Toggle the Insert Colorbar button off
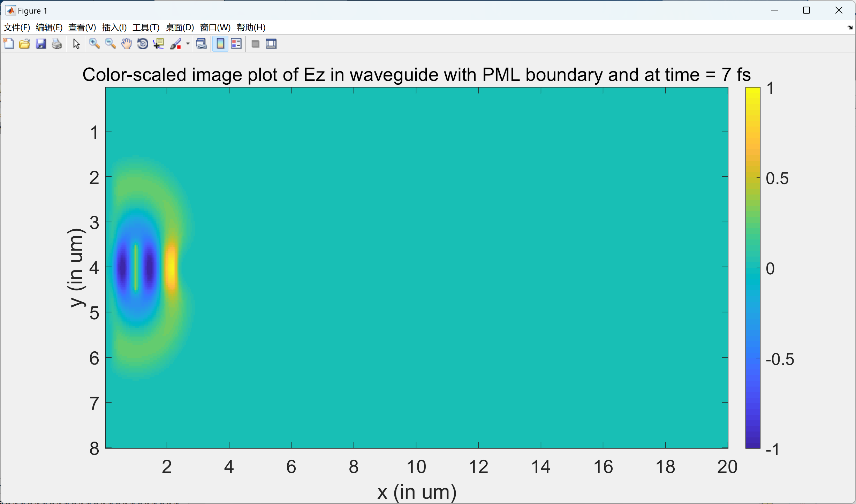The width and height of the screenshot is (856, 504). (x=220, y=44)
